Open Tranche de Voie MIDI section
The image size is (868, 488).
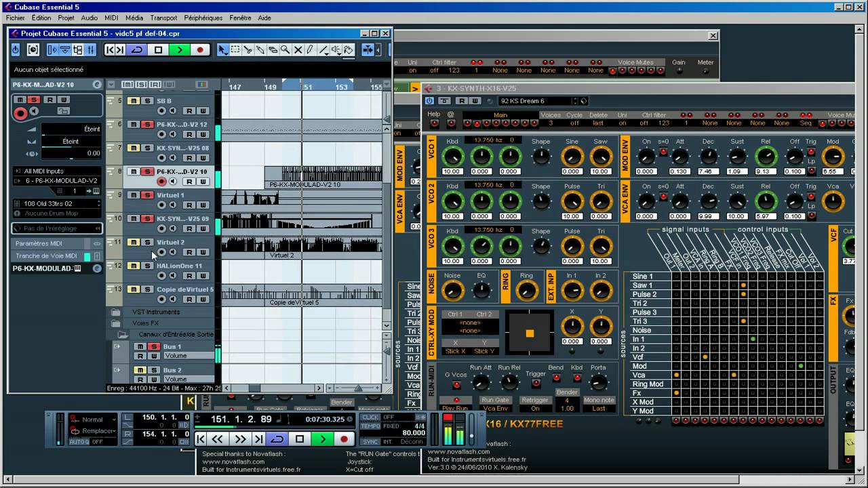click(57, 256)
